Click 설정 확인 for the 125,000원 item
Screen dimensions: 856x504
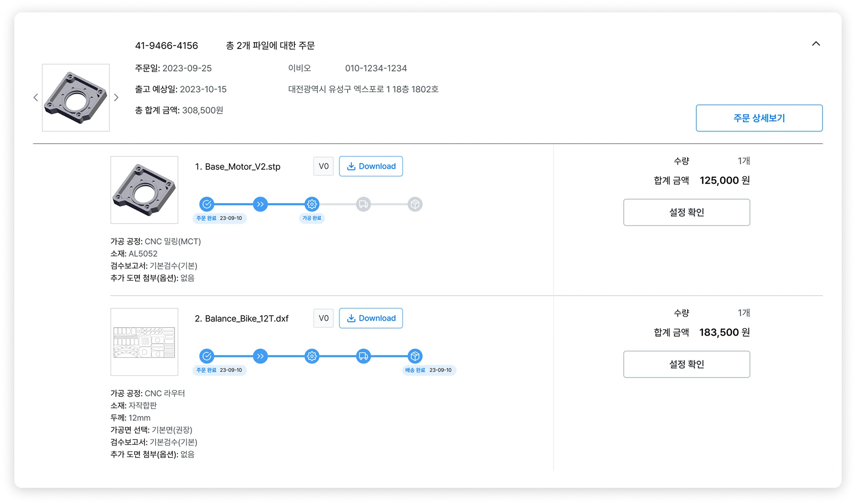tap(687, 212)
